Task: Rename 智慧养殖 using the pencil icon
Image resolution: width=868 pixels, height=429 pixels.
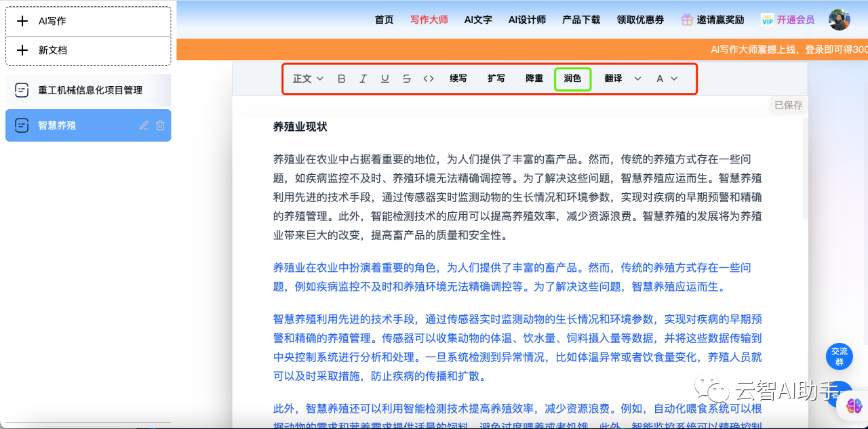Action: click(x=144, y=125)
